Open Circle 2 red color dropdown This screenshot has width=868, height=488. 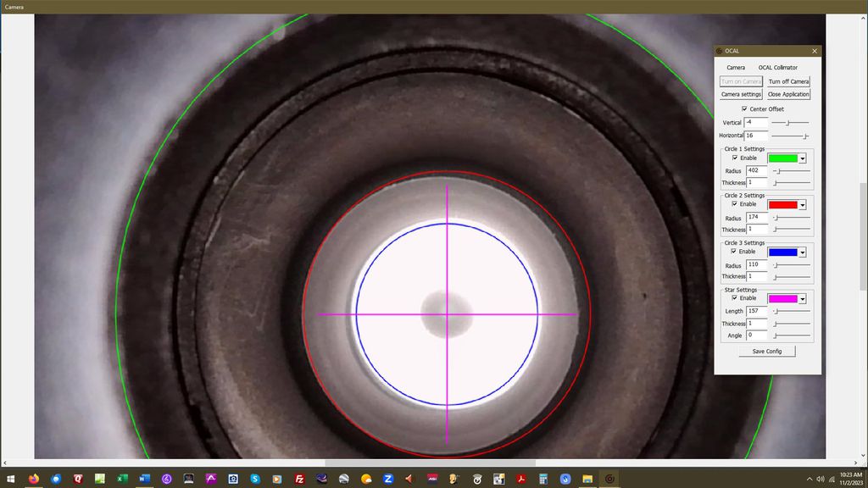click(x=802, y=205)
